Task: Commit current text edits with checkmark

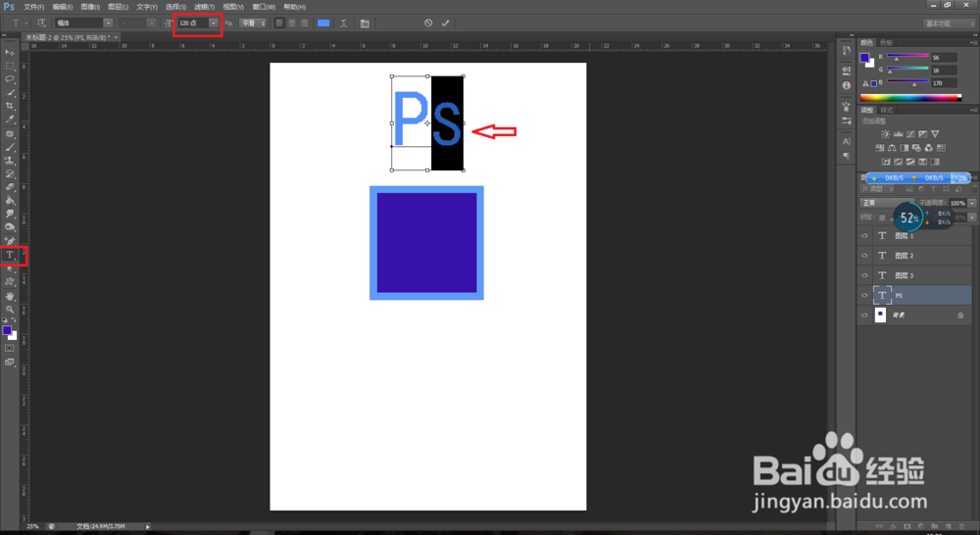Action: [445, 24]
